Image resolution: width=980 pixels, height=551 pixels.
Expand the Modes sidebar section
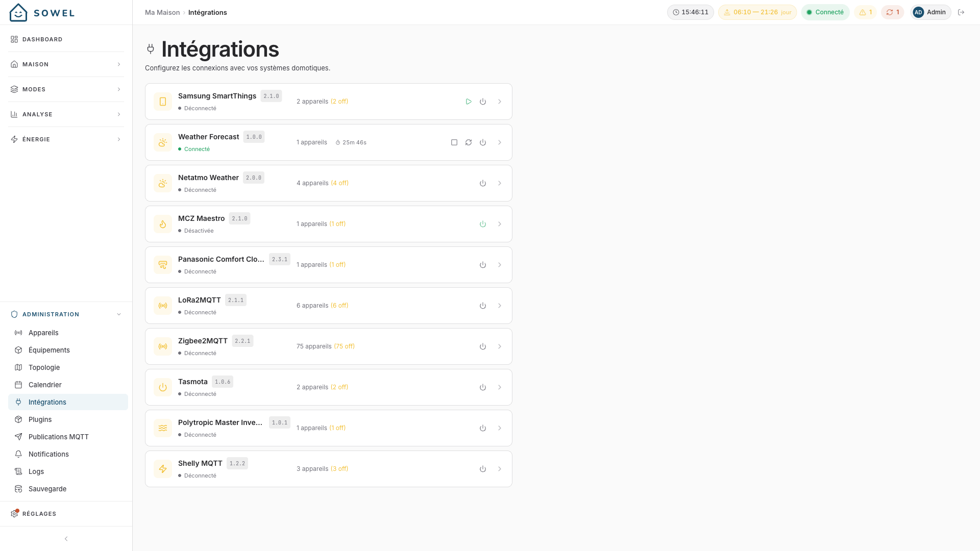[x=66, y=89]
